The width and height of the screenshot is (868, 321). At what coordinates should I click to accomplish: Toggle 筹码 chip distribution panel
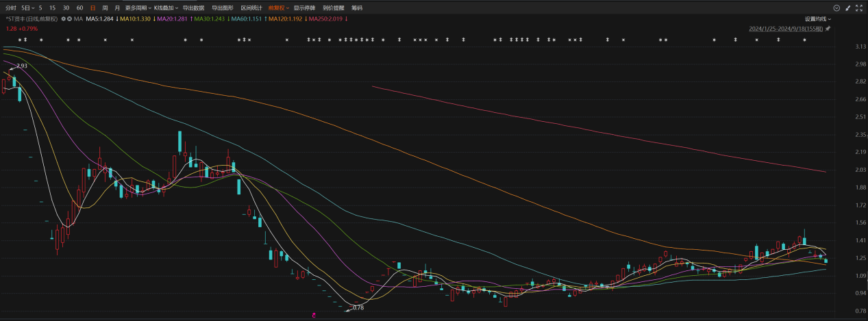[357, 8]
